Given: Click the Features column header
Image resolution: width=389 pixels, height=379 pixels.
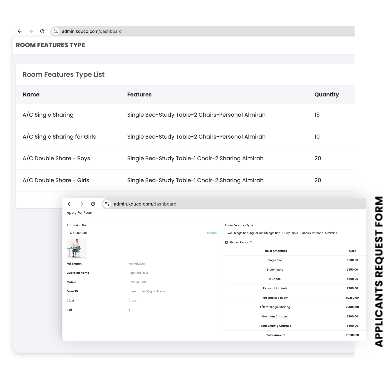Looking at the screenshot, I should [139, 94].
